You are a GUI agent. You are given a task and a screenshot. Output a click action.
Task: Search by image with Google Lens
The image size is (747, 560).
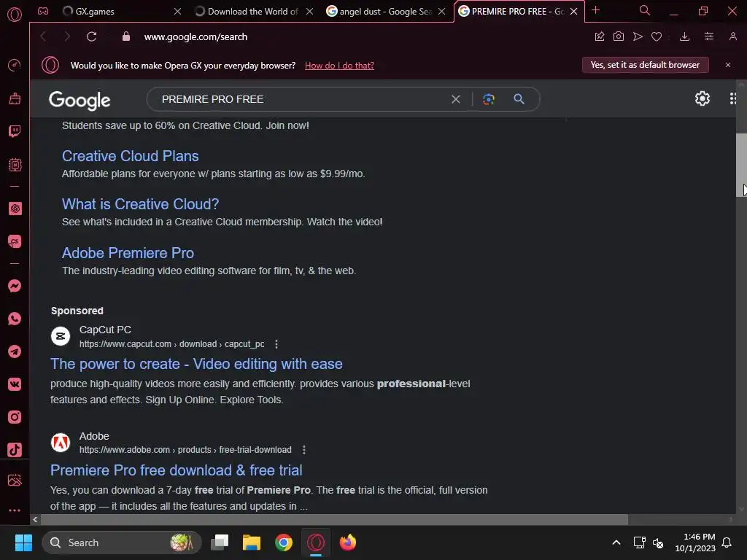click(488, 99)
